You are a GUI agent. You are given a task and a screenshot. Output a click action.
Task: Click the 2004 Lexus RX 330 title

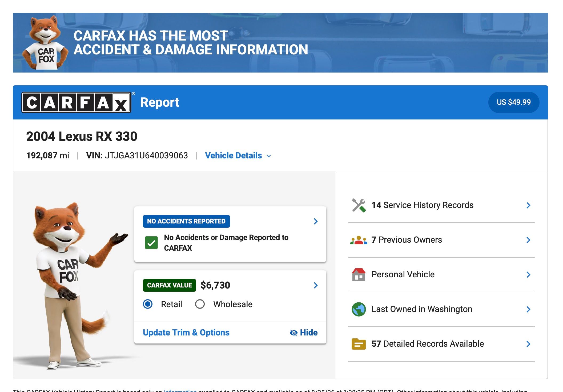point(82,136)
